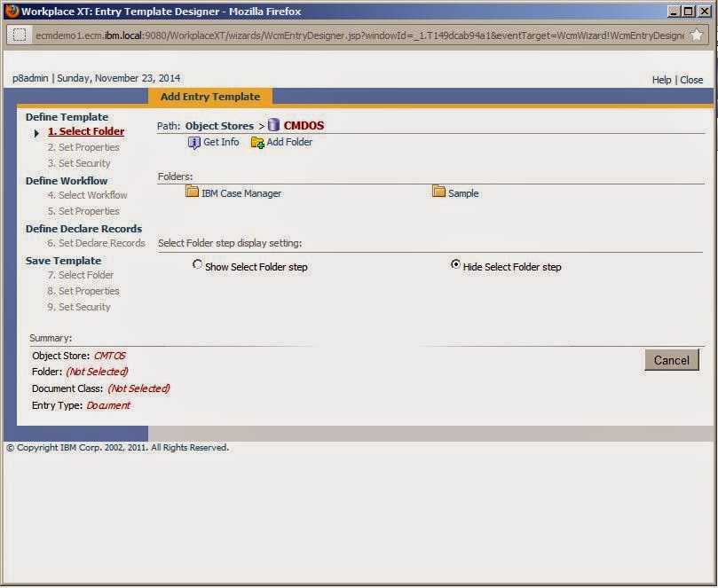Click the Get Info icon

193,142
